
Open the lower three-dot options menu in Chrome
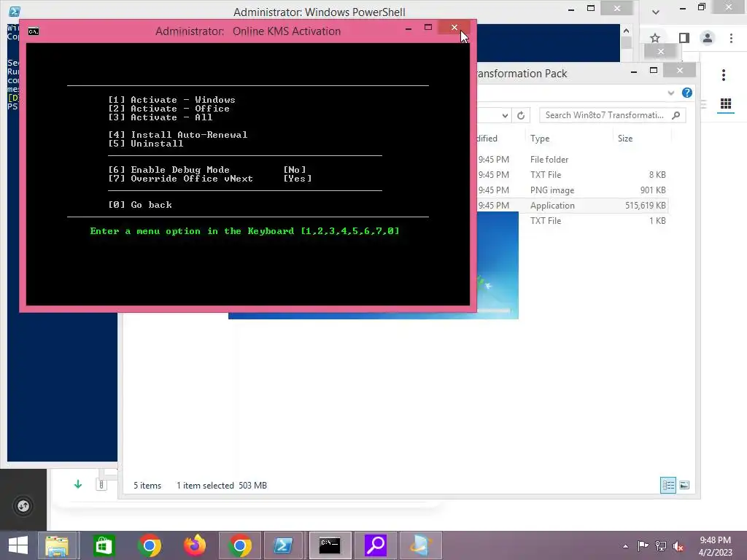724,75
